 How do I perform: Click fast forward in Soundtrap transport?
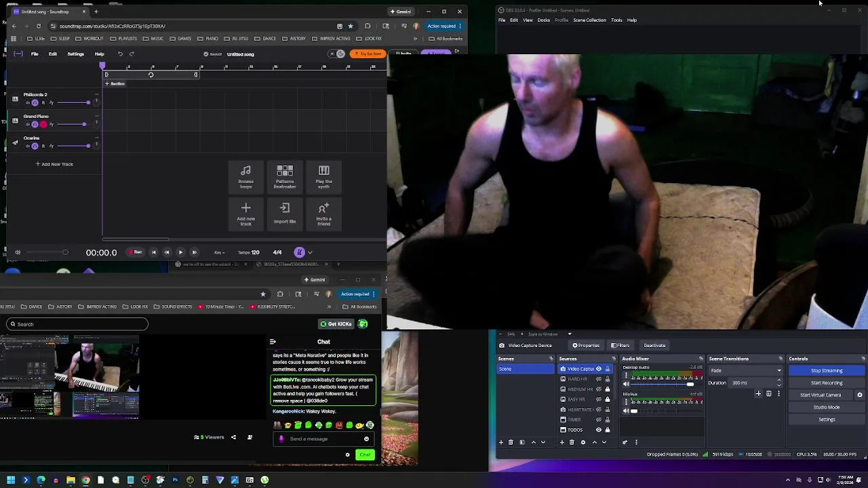tap(194, 252)
